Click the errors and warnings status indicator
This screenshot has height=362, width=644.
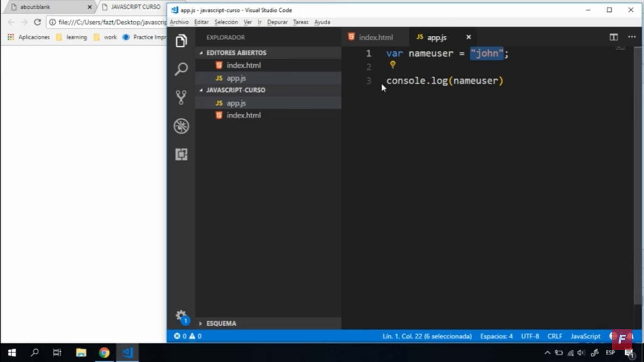coord(188,336)
